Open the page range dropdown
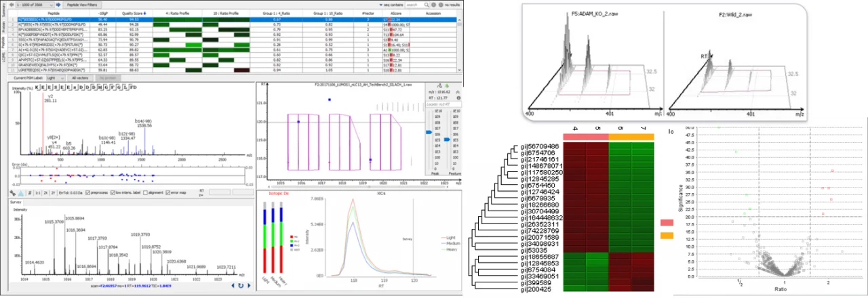The image size is (868, 298). click(x=35, y=5)
